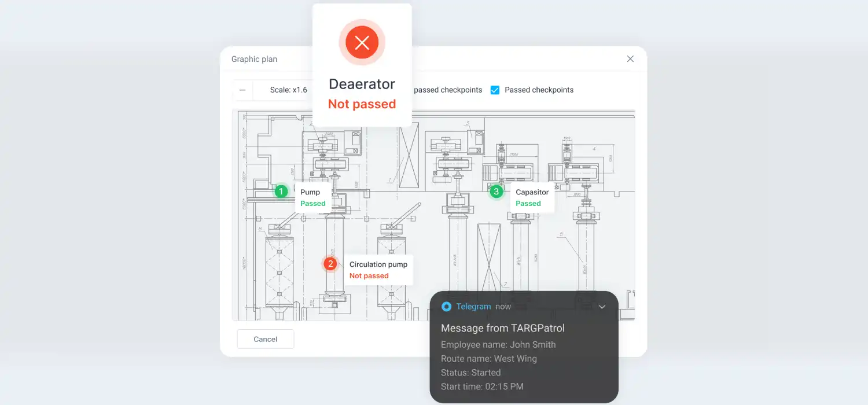The image size is (868, 405).
Task: Open the Pump Passed label on the plan
Action: pyautogui.click(x=313, y=198)
